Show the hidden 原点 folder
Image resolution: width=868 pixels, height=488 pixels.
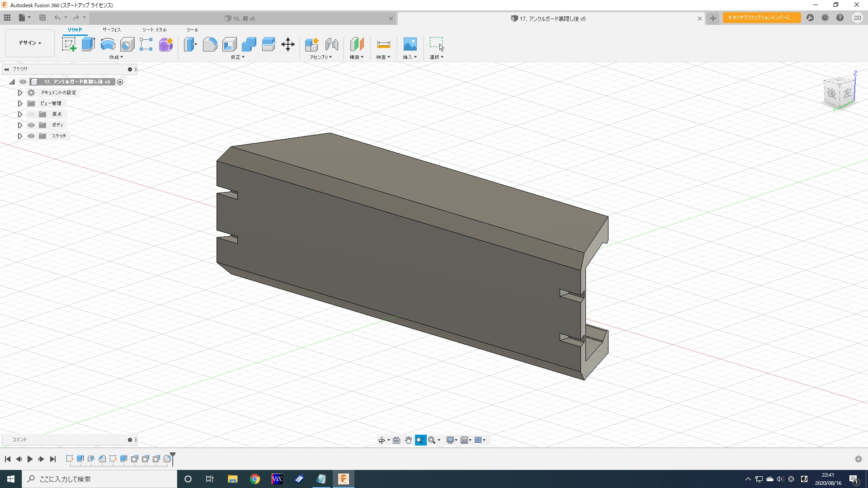[31, 114]
